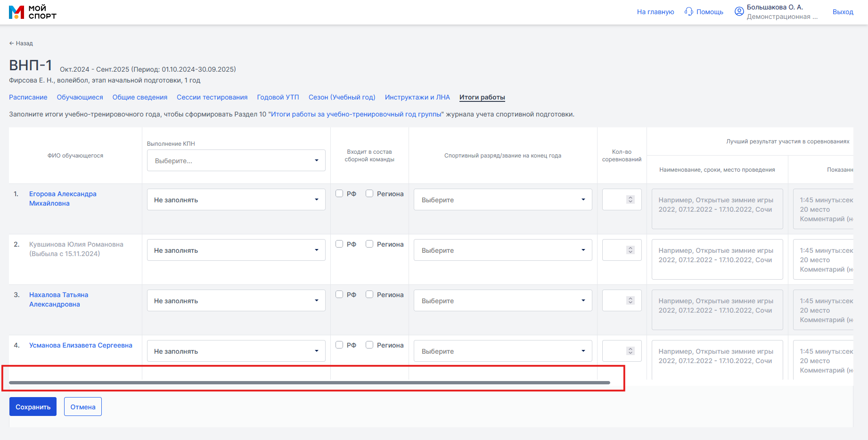The height and width of the screenshot is (440, 868).
Task: Open the header Выполнение КПН dropdown
Action: tap(236, 160)
